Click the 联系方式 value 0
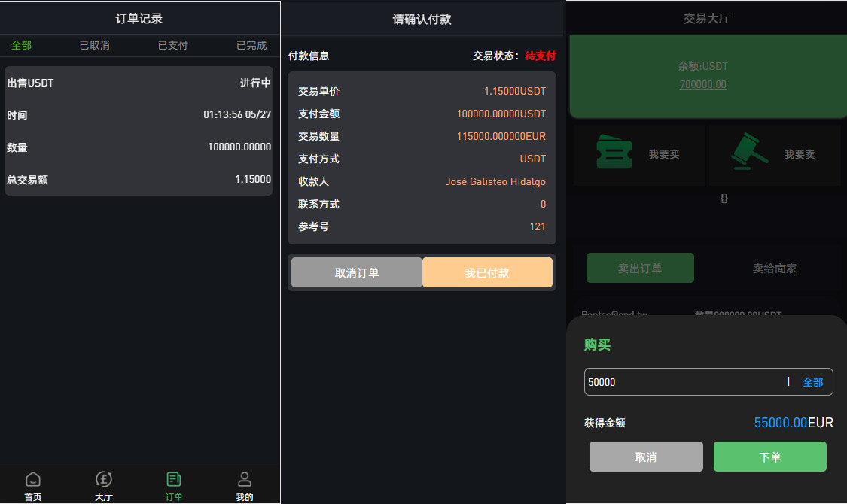The width and height of the screenshot is (847, 504). point(543,204)
